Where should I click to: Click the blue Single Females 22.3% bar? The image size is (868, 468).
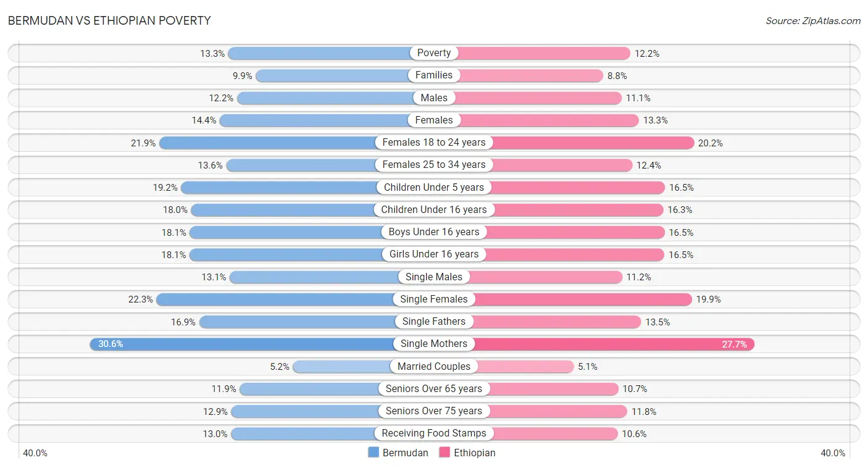[295, 299]
